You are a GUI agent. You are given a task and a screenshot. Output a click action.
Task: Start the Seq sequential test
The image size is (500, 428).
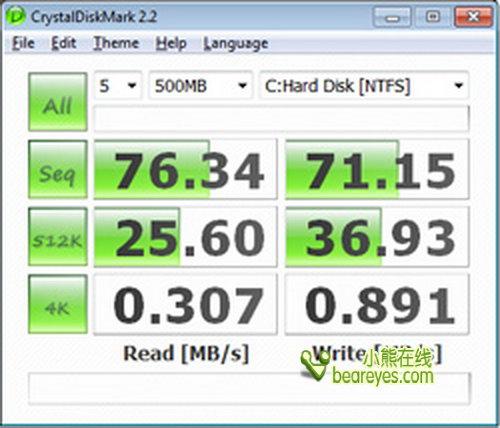(58, 169)
